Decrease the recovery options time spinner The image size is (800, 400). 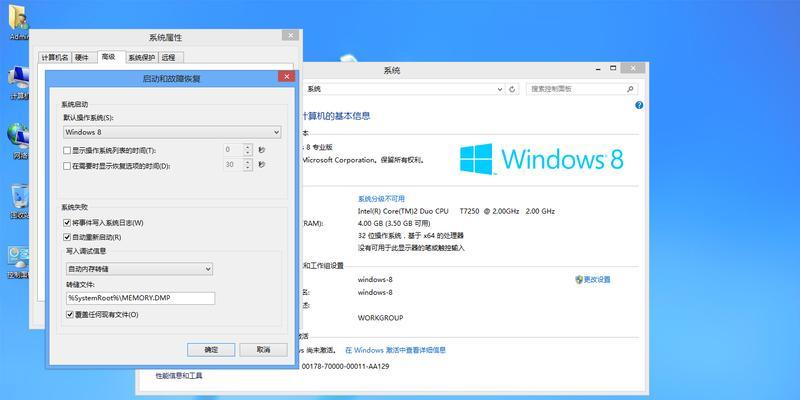[248, 168]
